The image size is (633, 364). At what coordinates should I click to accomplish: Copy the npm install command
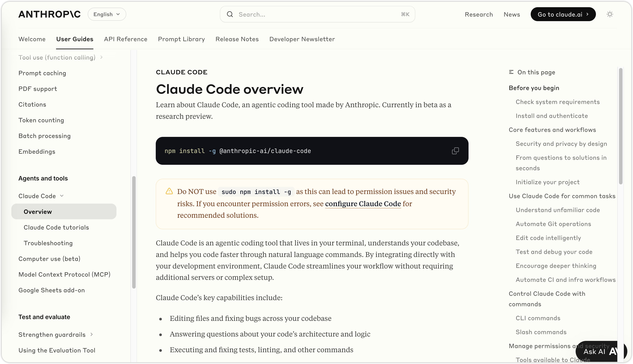click(x=455, y=151)
